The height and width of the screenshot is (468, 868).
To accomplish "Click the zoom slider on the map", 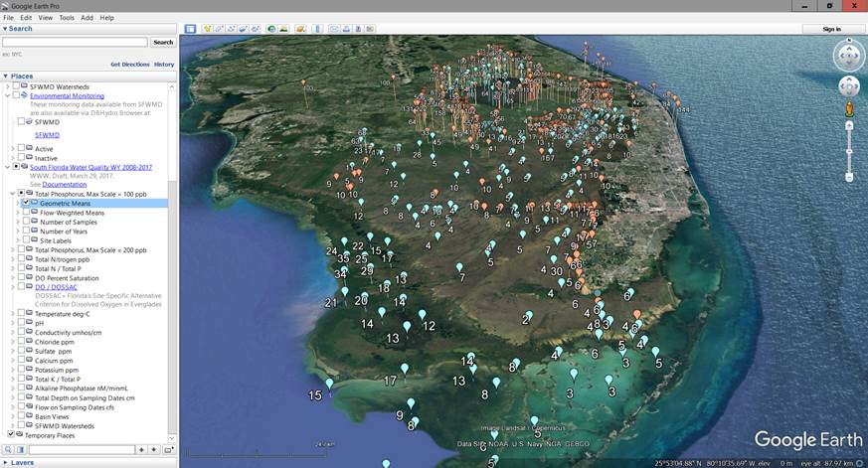I will tap(849, 150).
